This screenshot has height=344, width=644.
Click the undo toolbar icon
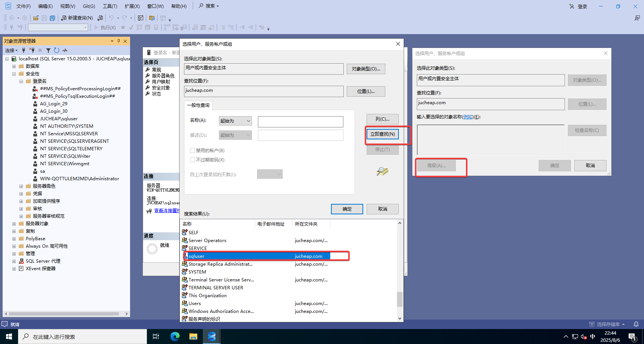(111, 18)
